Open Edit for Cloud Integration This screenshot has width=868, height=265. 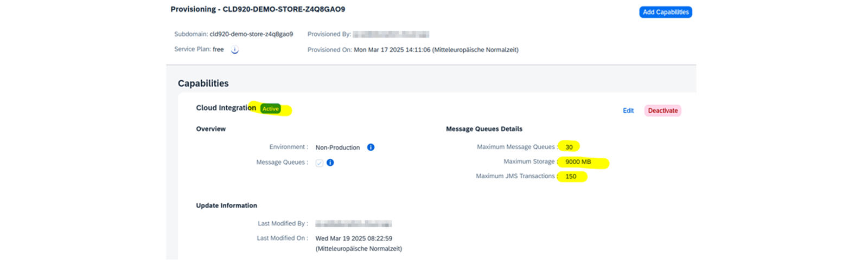(628, 111)
